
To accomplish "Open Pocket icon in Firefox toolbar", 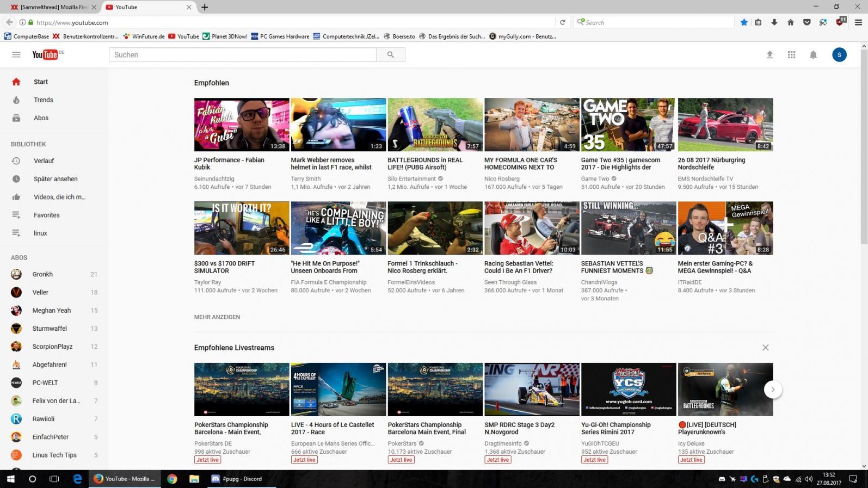I will pos(807,22).
